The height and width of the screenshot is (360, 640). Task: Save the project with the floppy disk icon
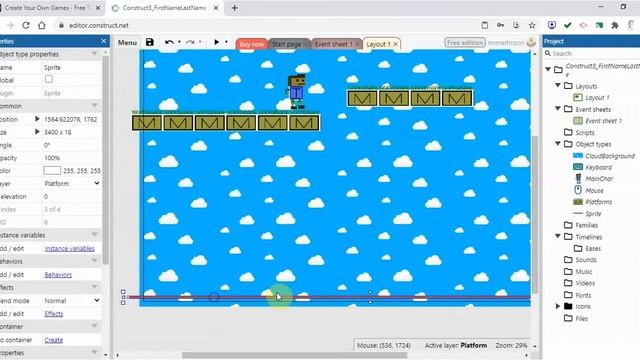click(149, 42)
